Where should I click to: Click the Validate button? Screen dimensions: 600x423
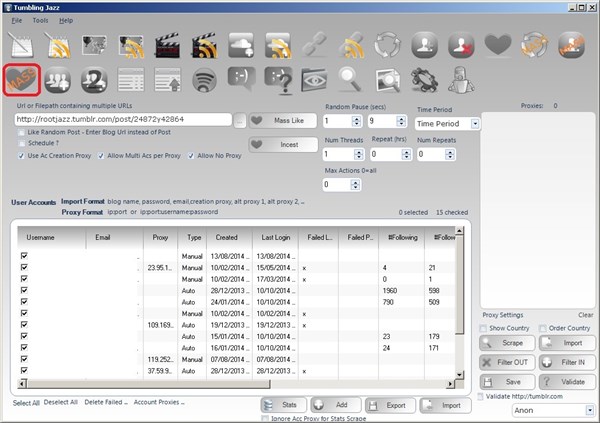[567, 382]
